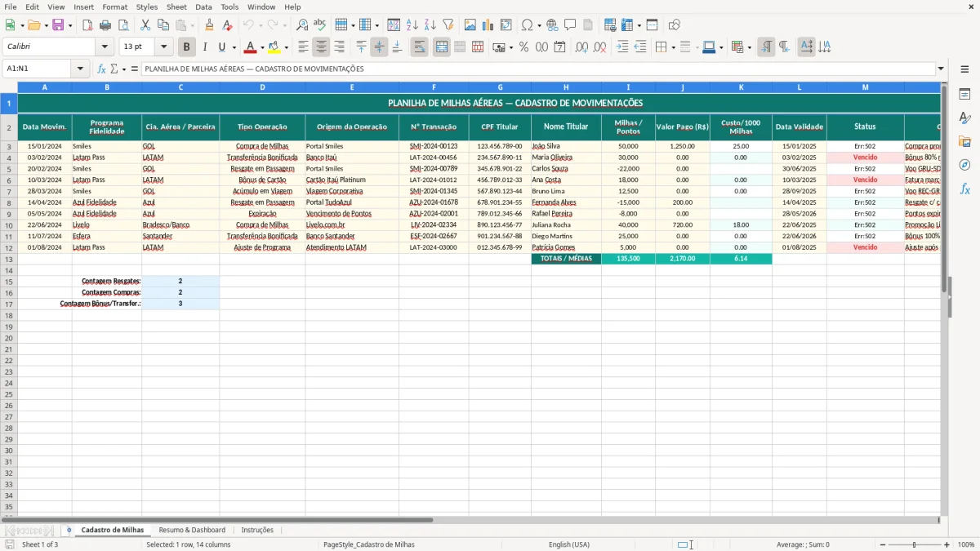This screenshot has height=551, width=980.
Task: Copy the selected cells
Action: click(163, 25)
